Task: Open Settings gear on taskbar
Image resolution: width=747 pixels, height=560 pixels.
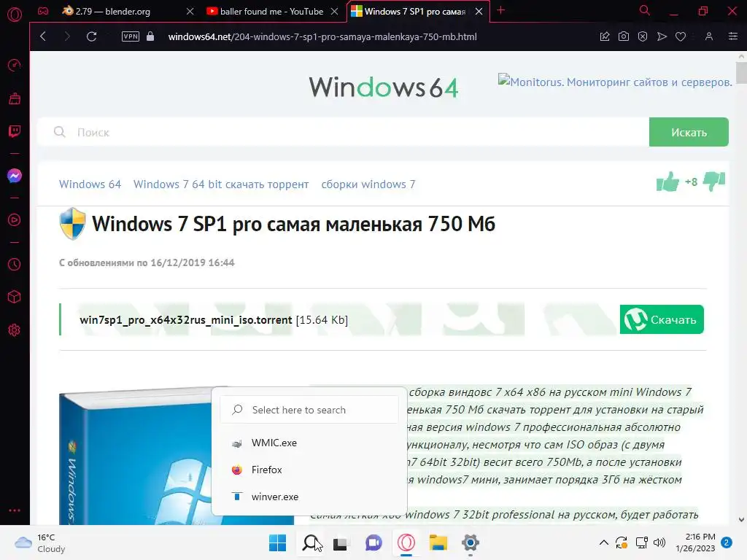Action: point(471,542)
